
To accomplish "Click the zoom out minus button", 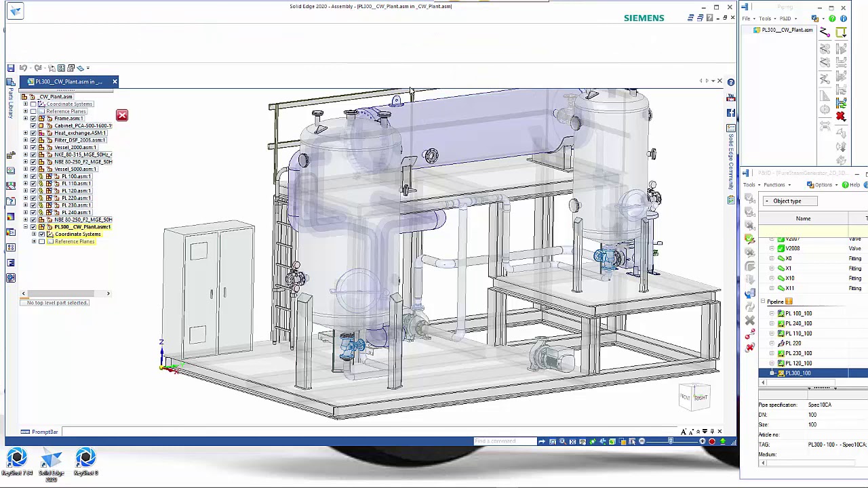I will (x=642, y=442).
